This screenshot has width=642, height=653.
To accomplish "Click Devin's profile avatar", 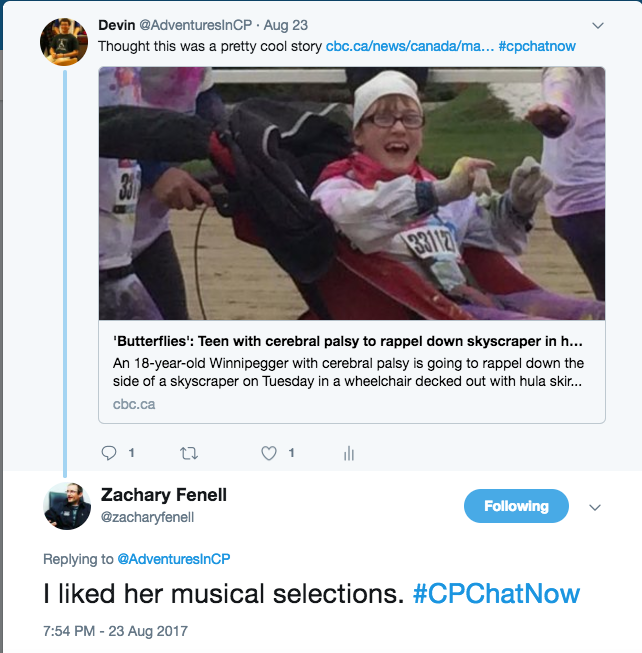I will [x=64, y=41].
